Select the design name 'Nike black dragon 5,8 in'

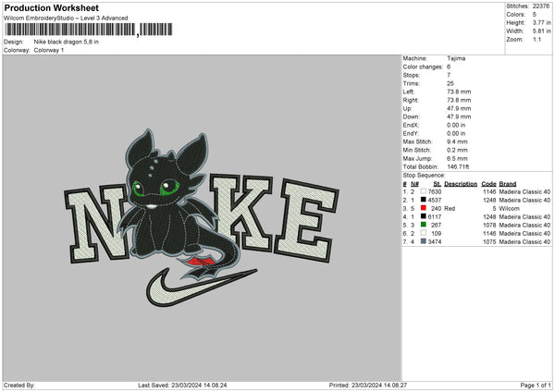(67, 42)
